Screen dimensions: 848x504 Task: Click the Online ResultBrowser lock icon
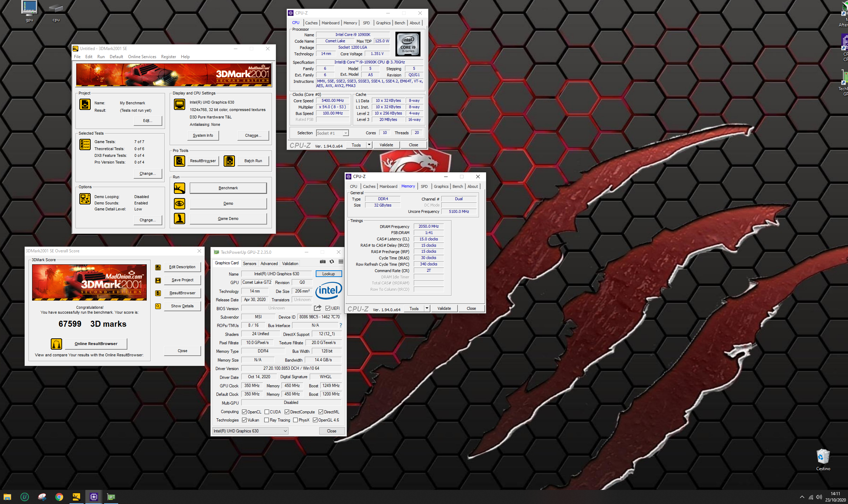(56, 344)
